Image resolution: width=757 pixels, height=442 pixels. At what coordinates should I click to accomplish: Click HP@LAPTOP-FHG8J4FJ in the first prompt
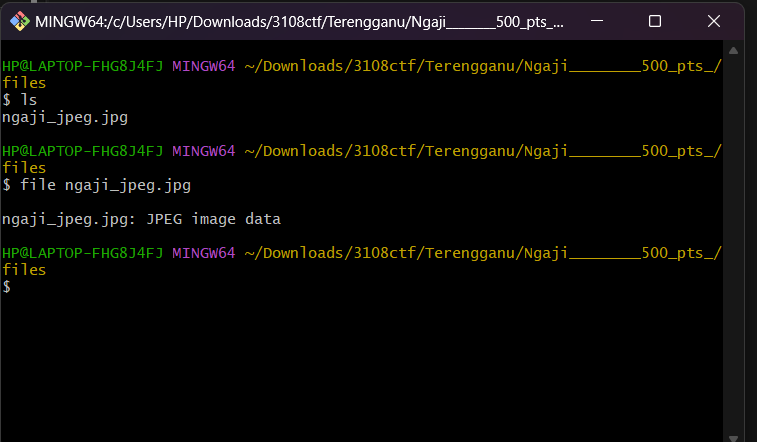click(x=82, y=66)
